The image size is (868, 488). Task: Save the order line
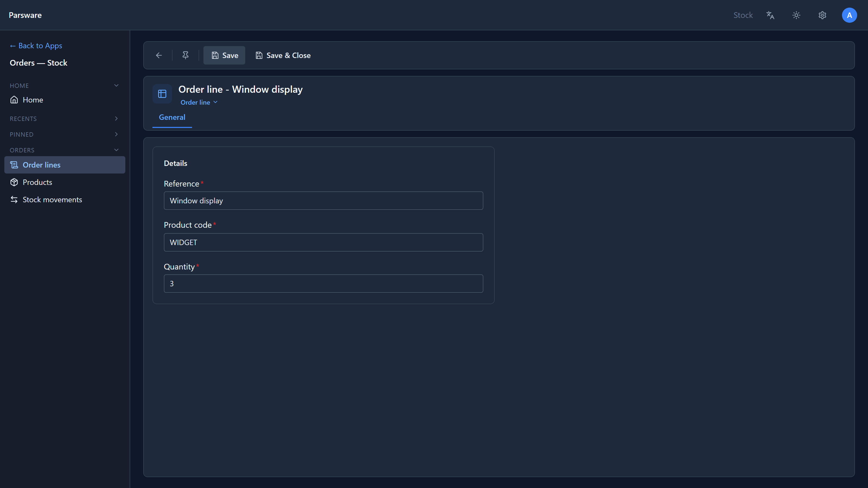pyautogui.click(x=224, y=55)
